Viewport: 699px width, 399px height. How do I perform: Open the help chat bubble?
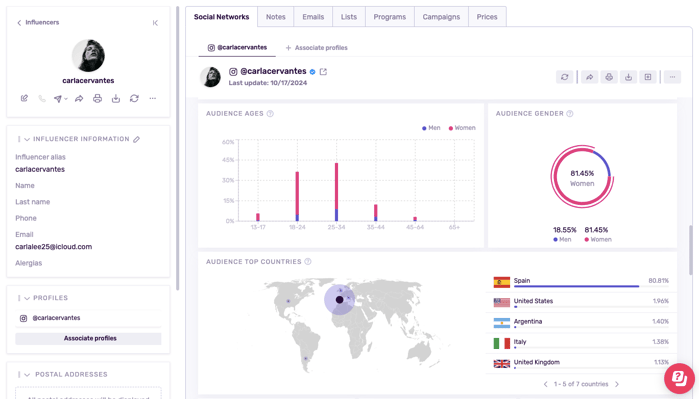[679, 378]
